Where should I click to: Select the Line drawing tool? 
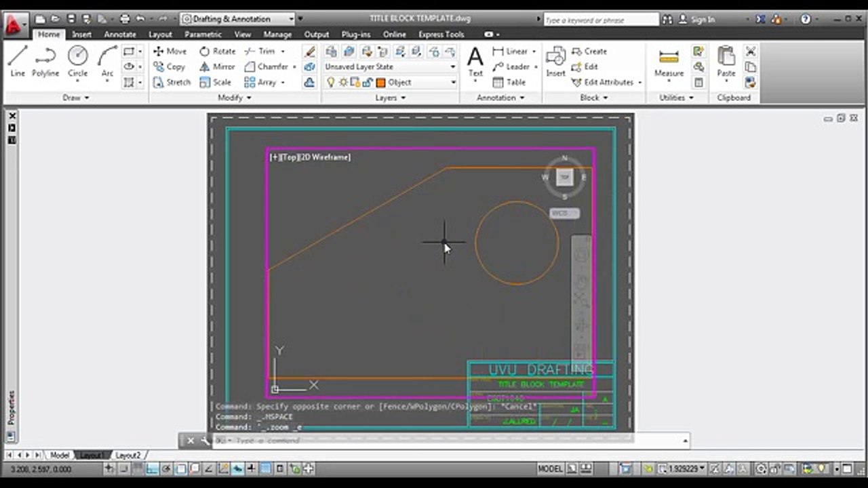click(x=18, y=61)
